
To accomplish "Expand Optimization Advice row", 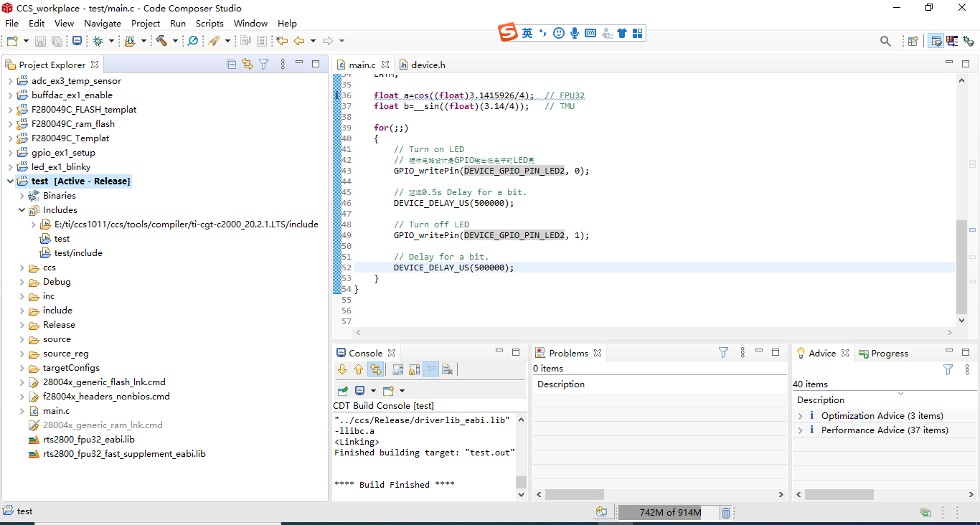I will (x=801, y=416).
